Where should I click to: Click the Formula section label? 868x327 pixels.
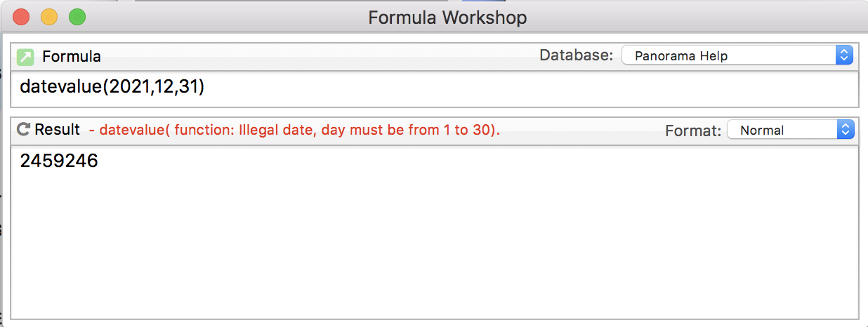[x=72, y=56]
